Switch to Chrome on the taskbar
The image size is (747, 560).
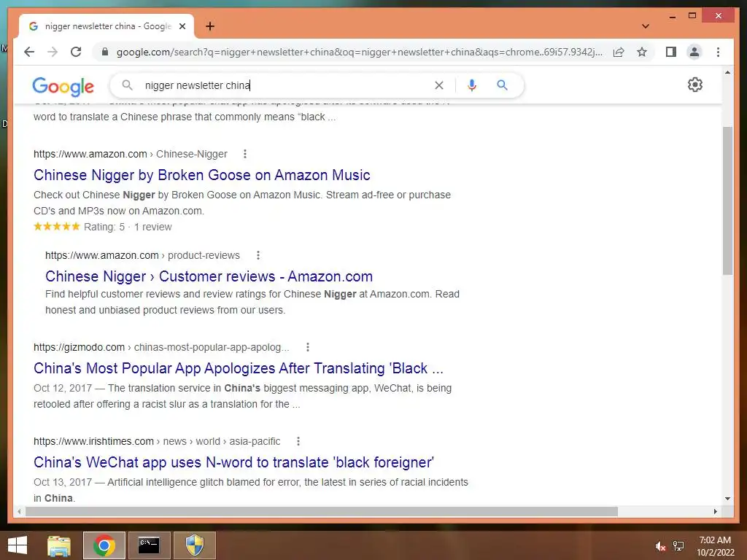tap(104, 545)
